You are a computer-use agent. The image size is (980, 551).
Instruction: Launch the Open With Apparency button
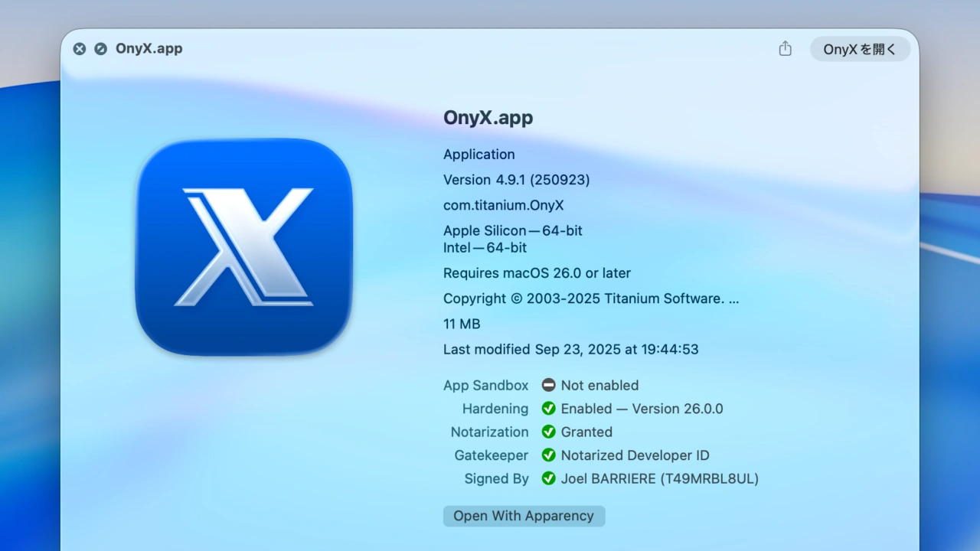pos(524,516)
